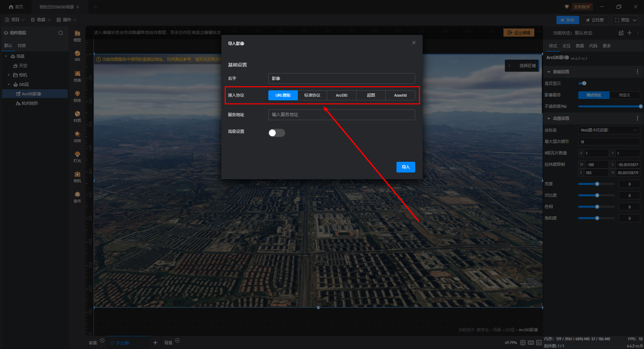Select the 动效 (Animation effects) icon
The width and height of the screenshot is (644, 349).
point(77,136)
